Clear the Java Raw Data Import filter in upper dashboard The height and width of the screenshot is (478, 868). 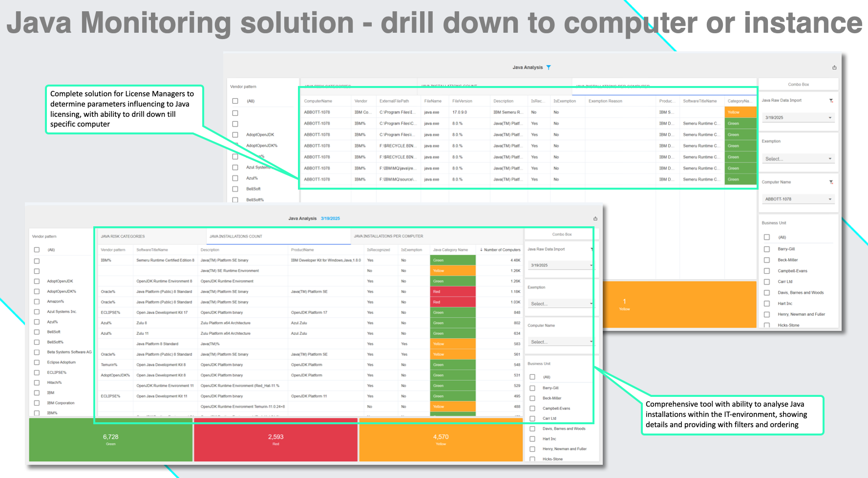831,101
